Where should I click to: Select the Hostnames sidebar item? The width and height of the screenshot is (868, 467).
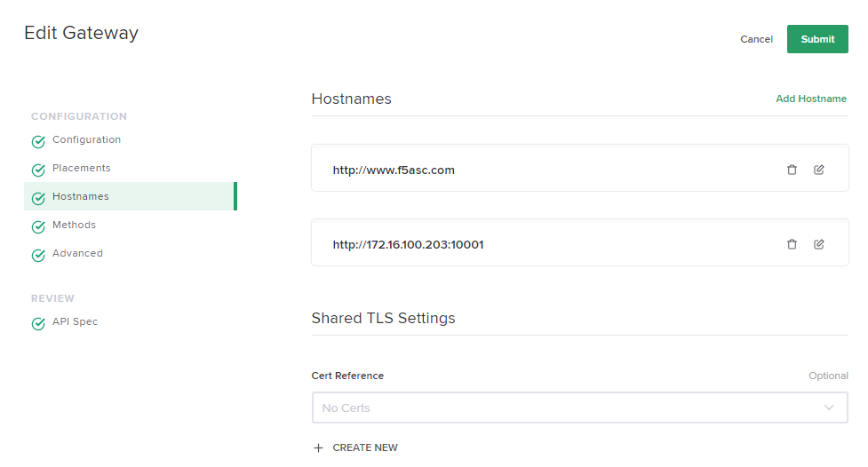(81, 197)
